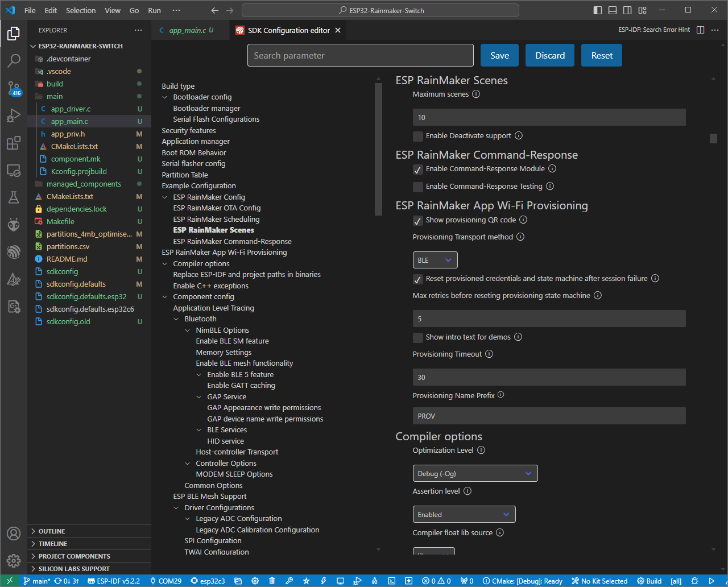728x587 pixels.
Task: Toggle Reset provisioned credentials checkbox
Action: [x=418, y=279]
